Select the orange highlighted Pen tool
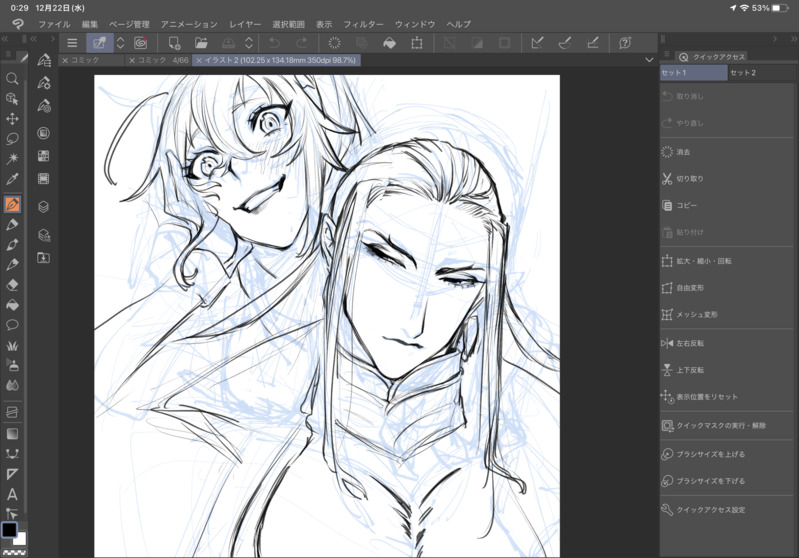799x558 pixels. tap(12, 204)
